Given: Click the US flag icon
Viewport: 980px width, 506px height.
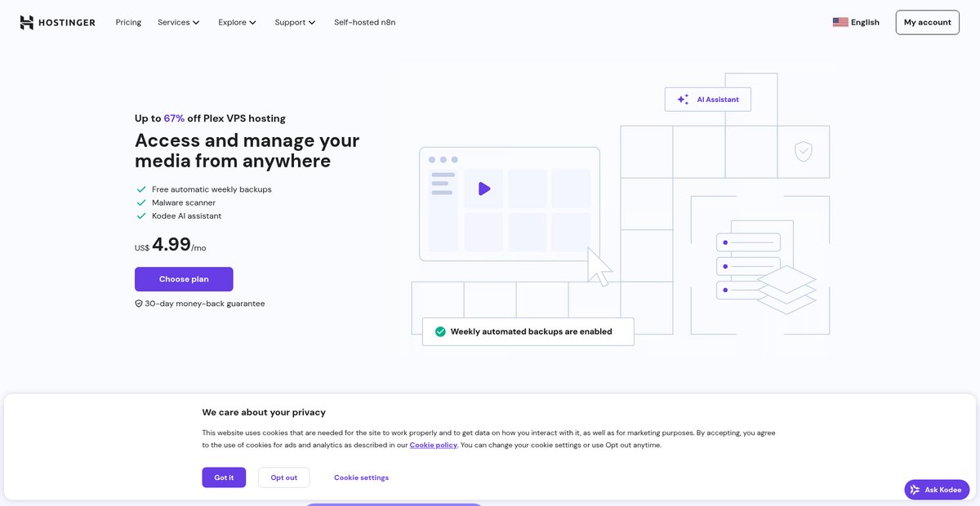Looking at the screenshot, I should point(840,22).
